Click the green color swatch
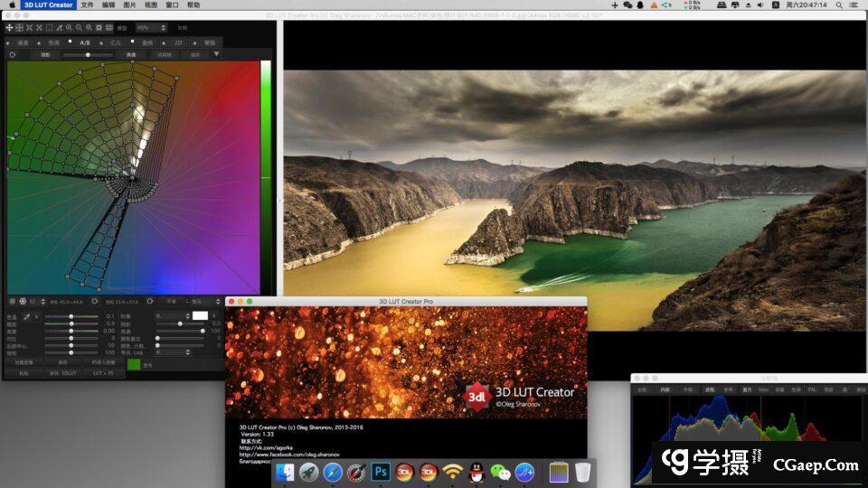The width and height of the screenshot is (868, 488). click(x=134, y=364)
